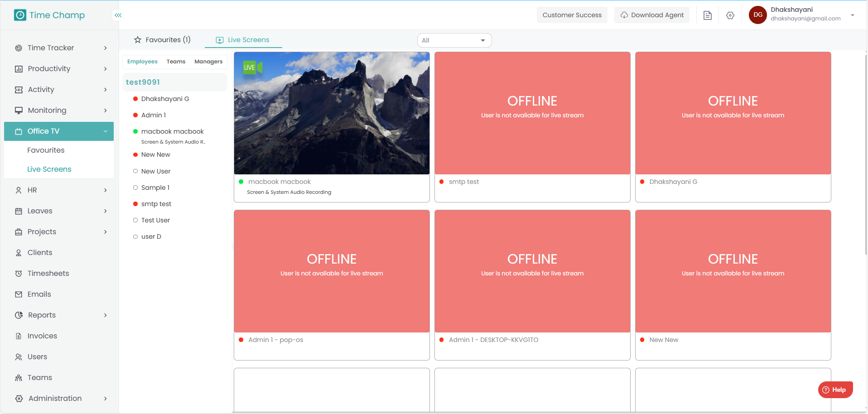
Task: Expand the Reports menu chevron
Action: tap(106, 315)
